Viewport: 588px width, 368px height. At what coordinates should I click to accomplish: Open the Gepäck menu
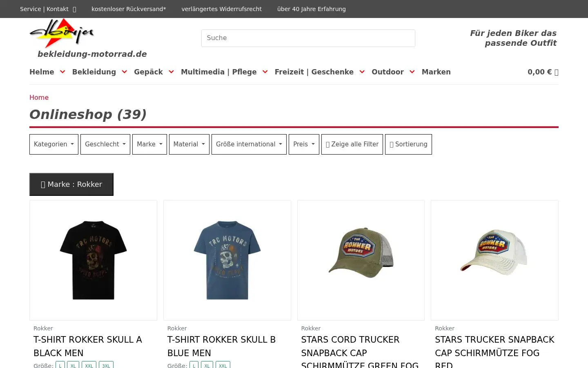(x=148, y=72)
